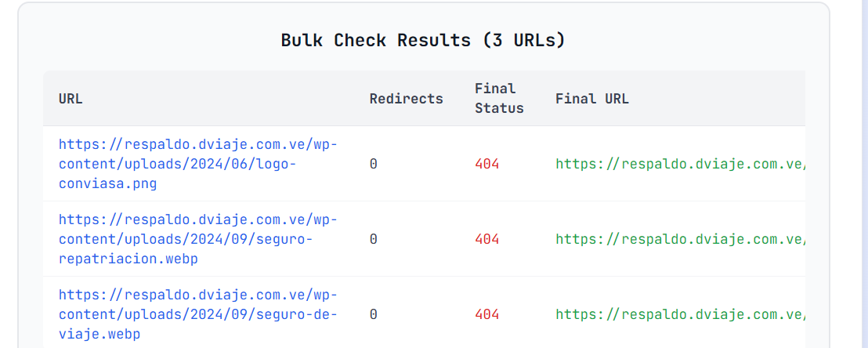Click the Final URL column header

click(591, 99)
